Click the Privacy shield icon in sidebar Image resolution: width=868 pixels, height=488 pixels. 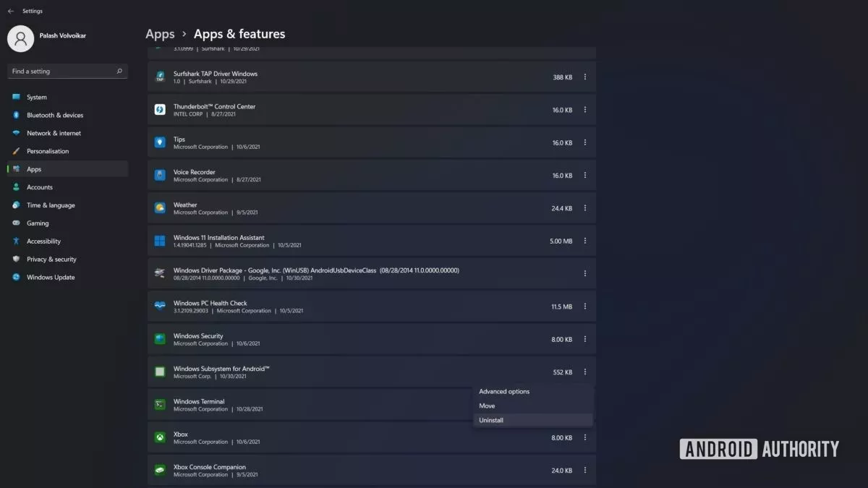16,260
